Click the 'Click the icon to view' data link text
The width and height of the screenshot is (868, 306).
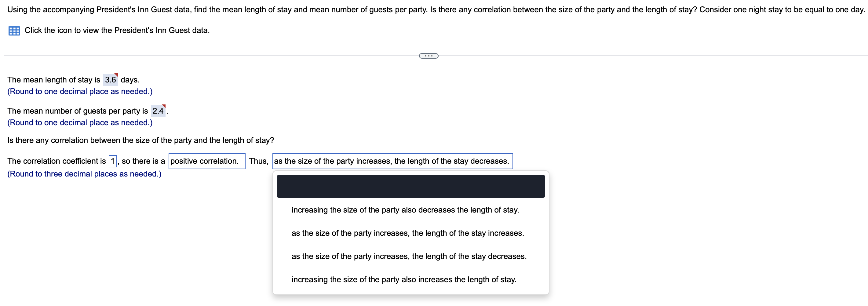117,30
